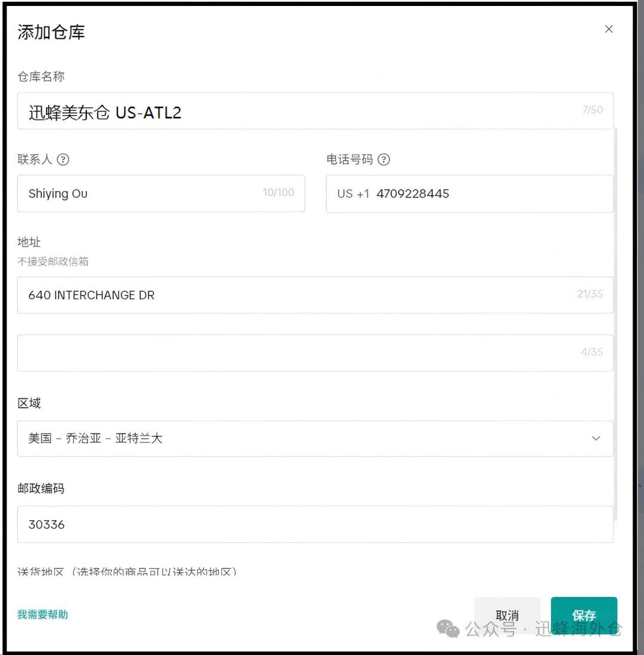This screenshot has height=655, width=644.
Task: Click the question mark icon after 电话号码 label
Action: pos(385,159)
